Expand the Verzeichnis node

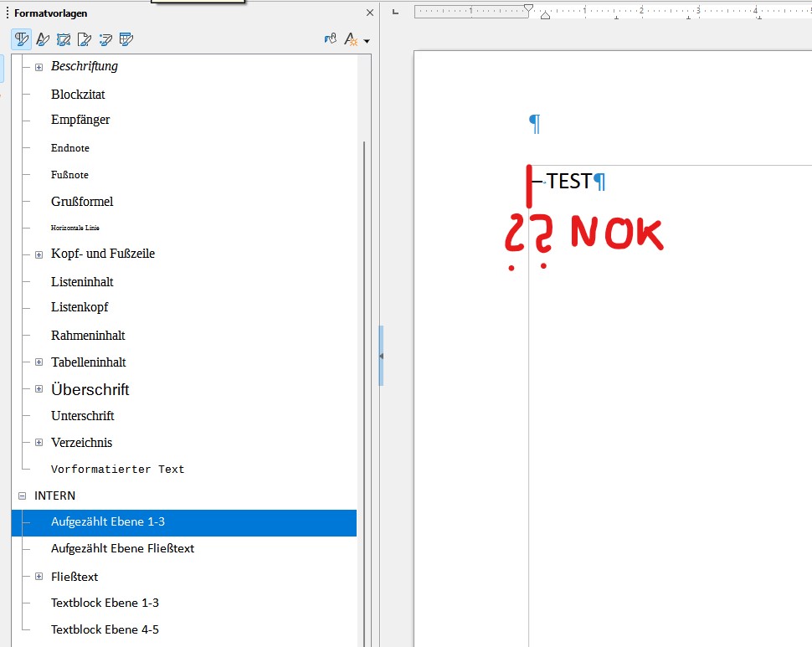point(39,442)
